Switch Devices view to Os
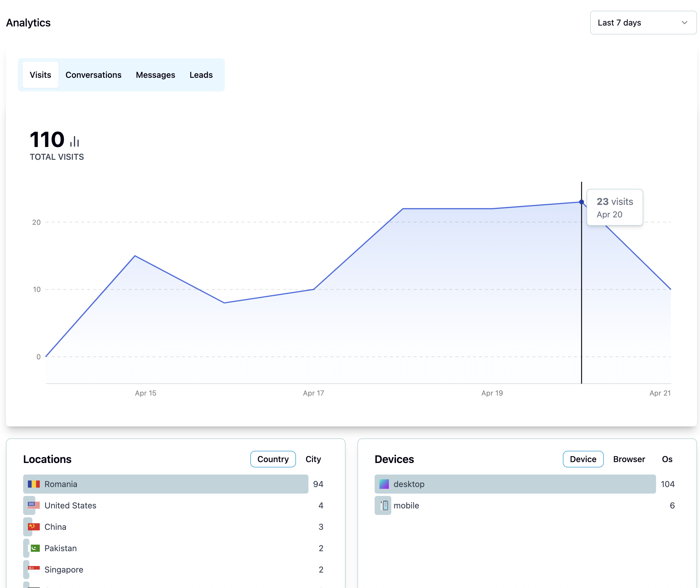Screen dimensions: 700x588 point(667,459)
